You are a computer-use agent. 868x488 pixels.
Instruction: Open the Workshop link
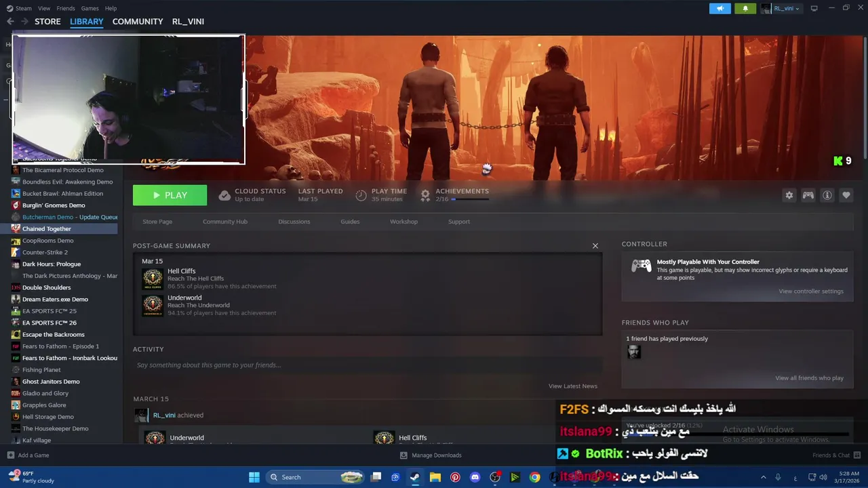tap(403, 222)
